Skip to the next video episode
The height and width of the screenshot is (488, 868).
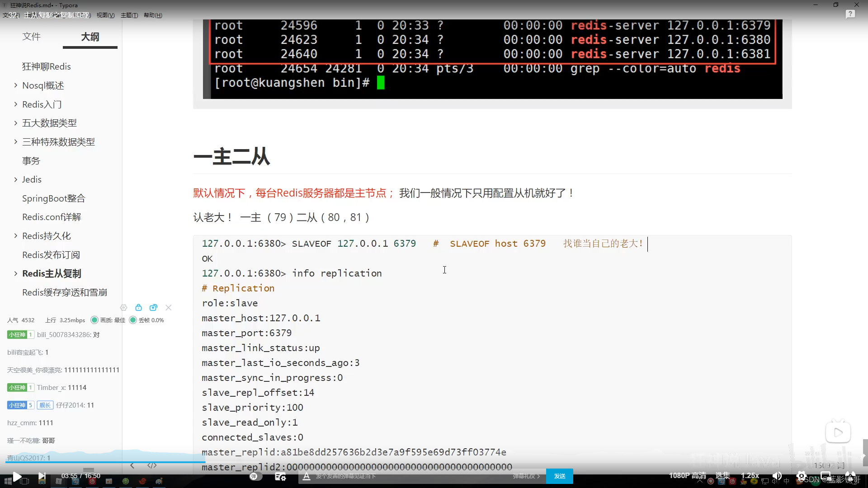click(42, 476)
